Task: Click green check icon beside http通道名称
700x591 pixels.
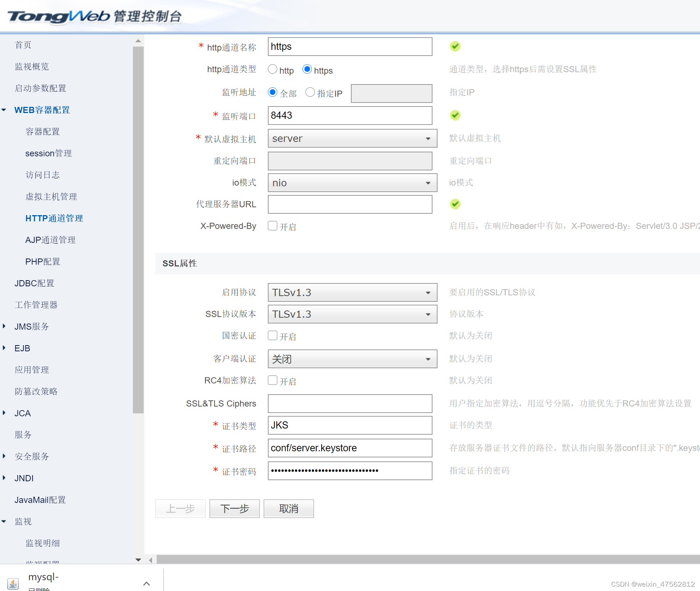Action: (455, 46)
